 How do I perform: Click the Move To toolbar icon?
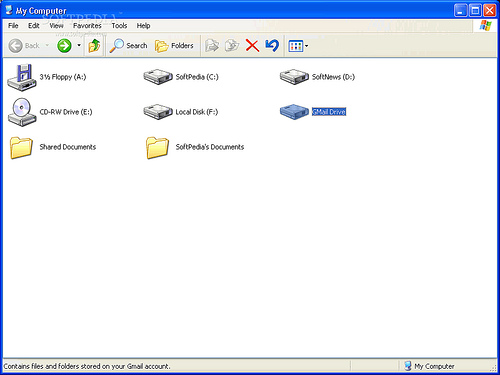click(x=212, y=46)
